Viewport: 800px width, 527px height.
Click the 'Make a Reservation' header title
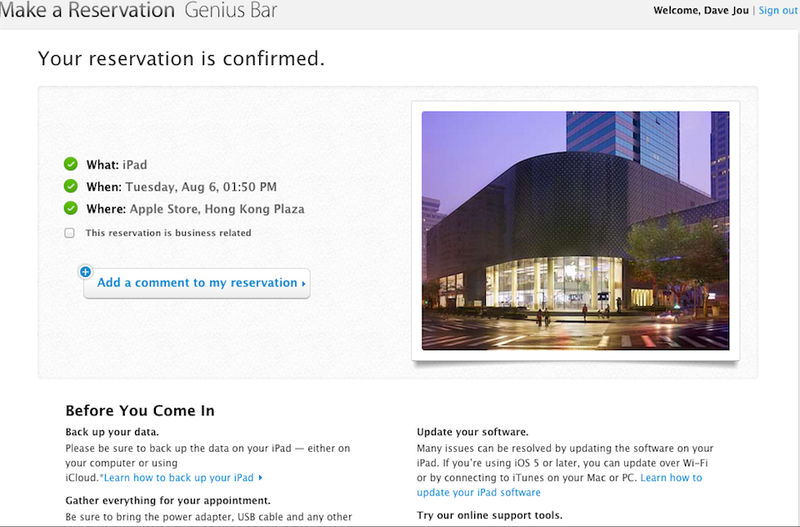pyautogui.click(x=87, y=10)
